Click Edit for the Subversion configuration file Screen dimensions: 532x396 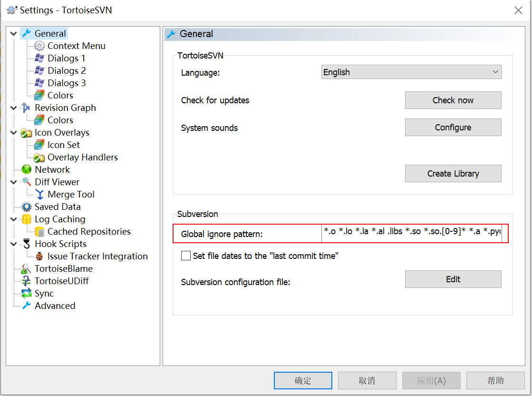coord(453,279)
